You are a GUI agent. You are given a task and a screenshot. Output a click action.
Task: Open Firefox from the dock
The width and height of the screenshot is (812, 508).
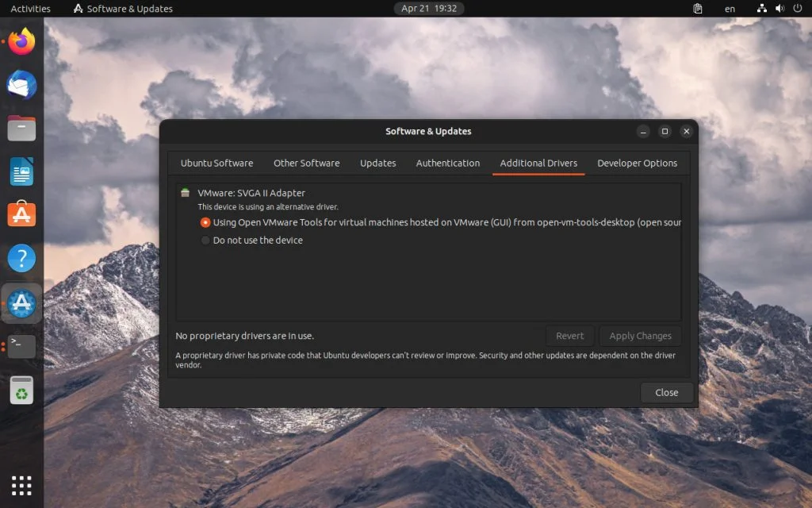click(21, 42)
